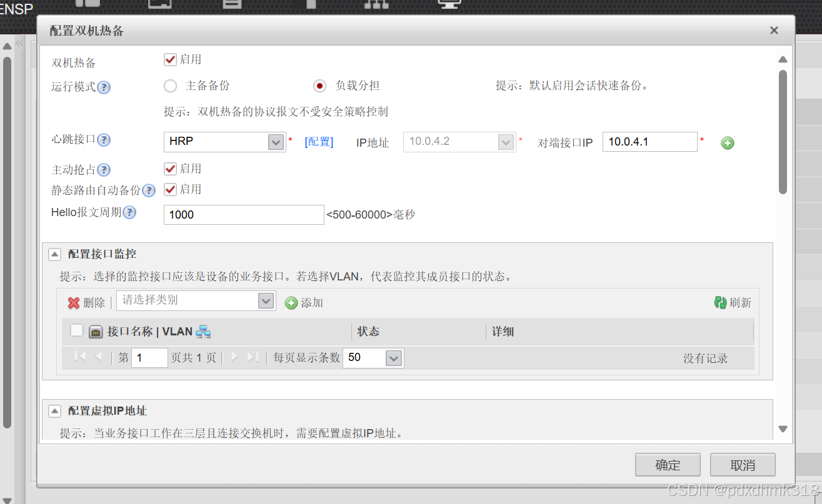Click the 接口名称 | VLAN column header
Screen dimensions: 822x504
coord(150,332)
